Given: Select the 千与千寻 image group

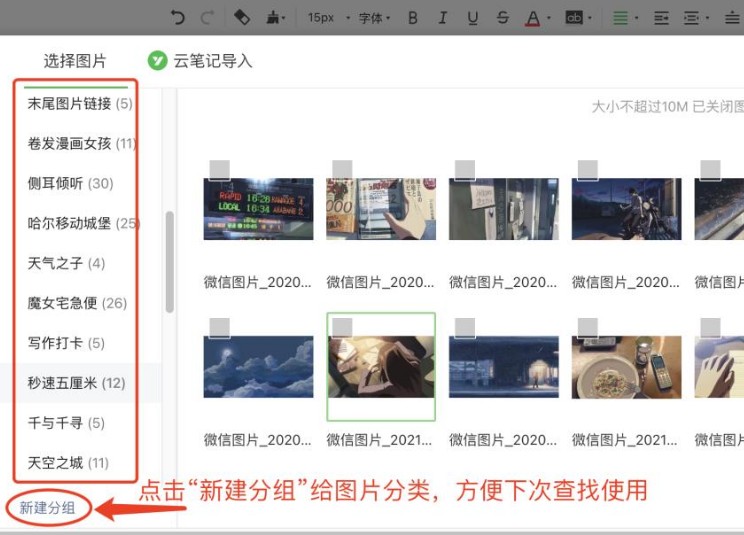Looking at the screenshot, I should (66, 423).
